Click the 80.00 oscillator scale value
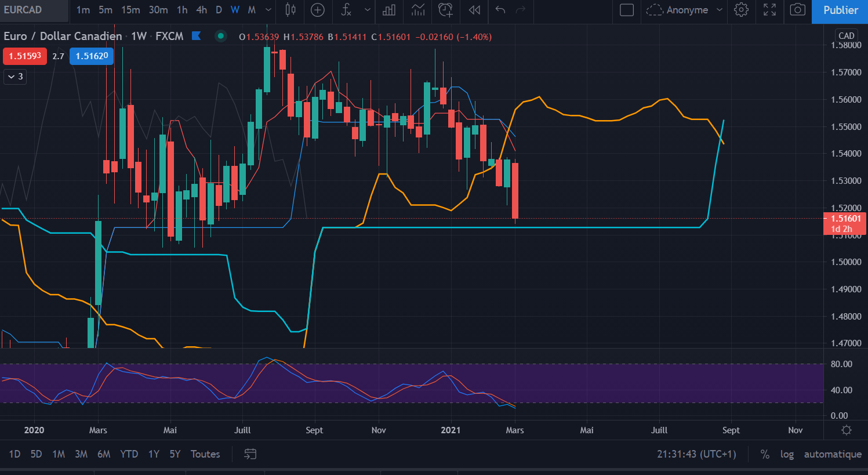This screenshot has height=475, width=868. pyautogui.click(x=841, y=364)
